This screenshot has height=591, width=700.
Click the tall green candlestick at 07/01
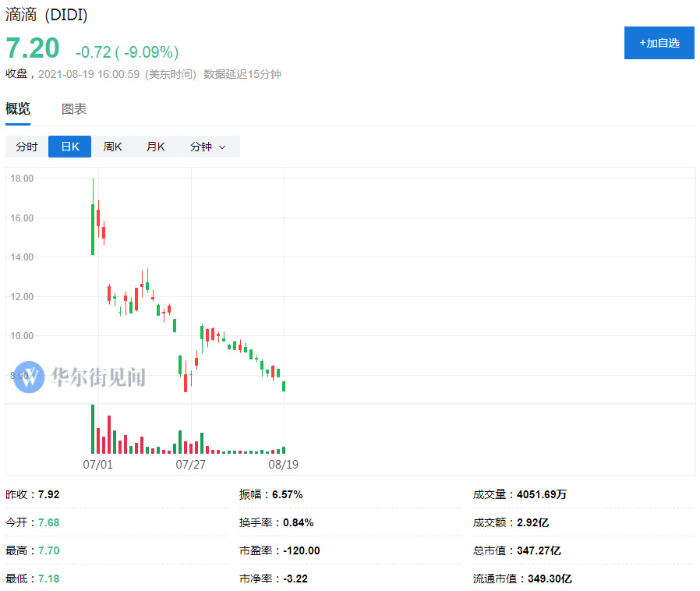[x=93, y=228]
